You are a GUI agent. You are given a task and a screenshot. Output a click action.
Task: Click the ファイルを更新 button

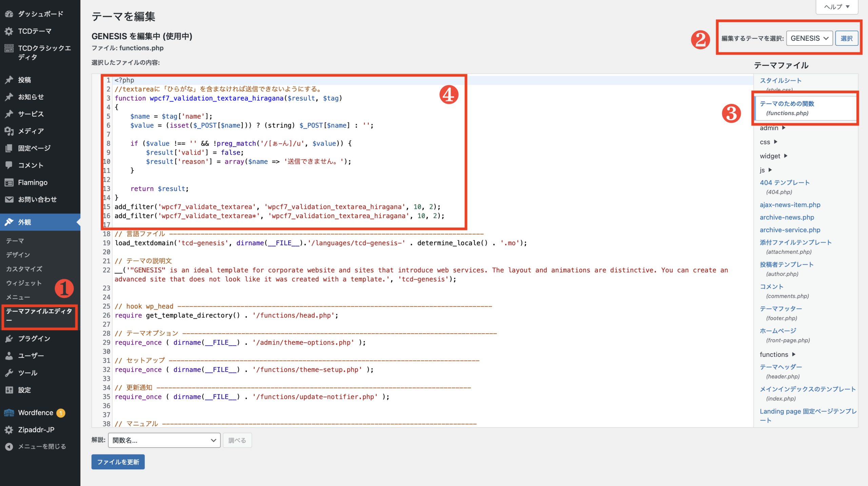coord(118,462)
